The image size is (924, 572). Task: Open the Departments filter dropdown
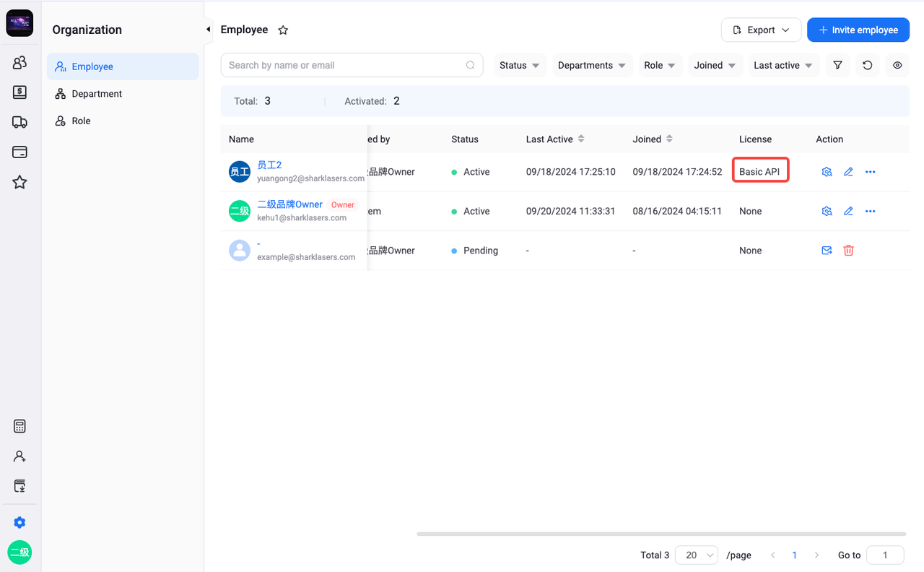(x=592, y=65)
